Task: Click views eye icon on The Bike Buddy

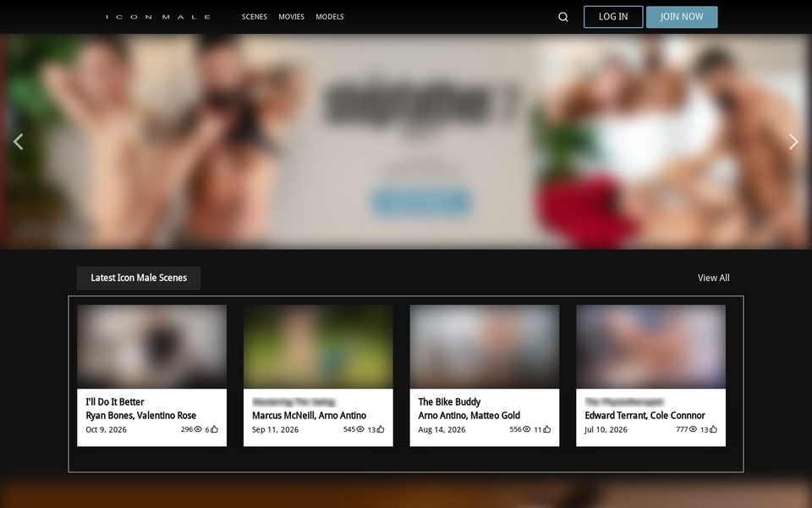Action: point(527,429)
